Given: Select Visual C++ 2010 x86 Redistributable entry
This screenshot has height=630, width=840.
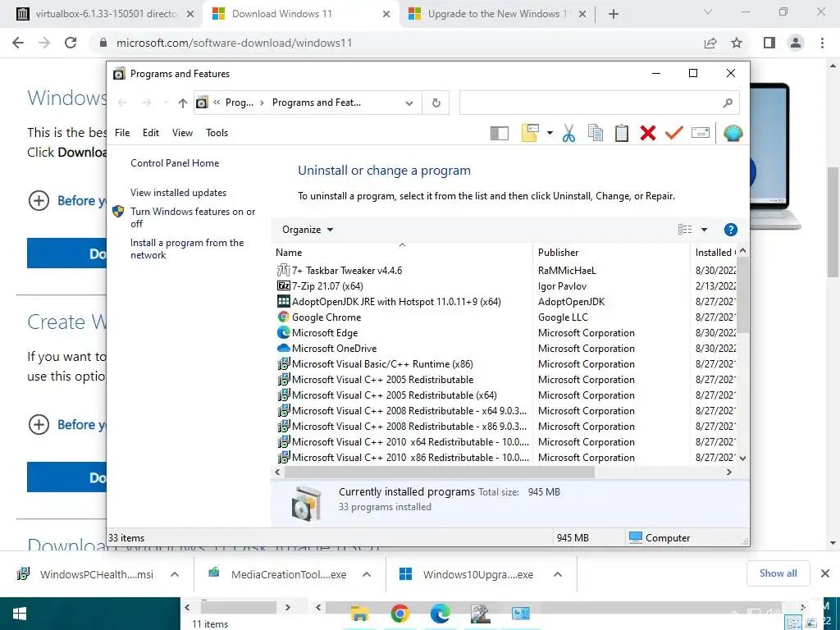Looking at the screenshot, I should tap(403, 458).
